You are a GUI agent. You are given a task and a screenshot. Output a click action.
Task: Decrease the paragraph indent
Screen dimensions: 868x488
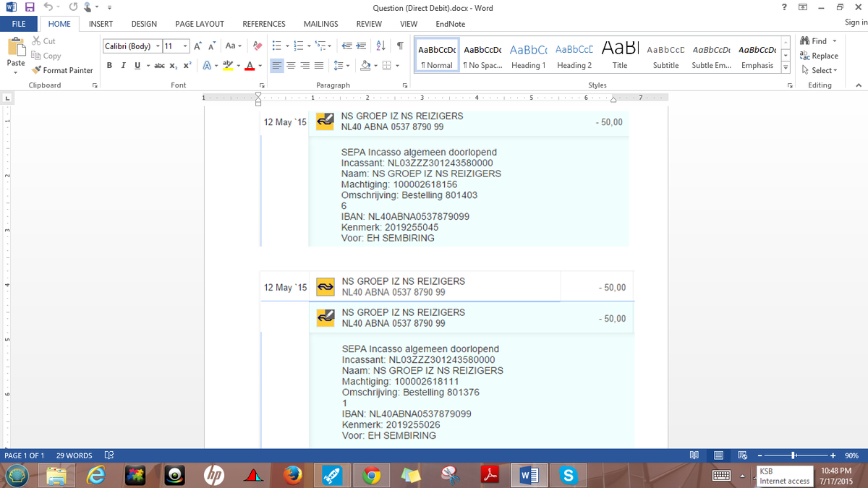click(x=346, y=46)
